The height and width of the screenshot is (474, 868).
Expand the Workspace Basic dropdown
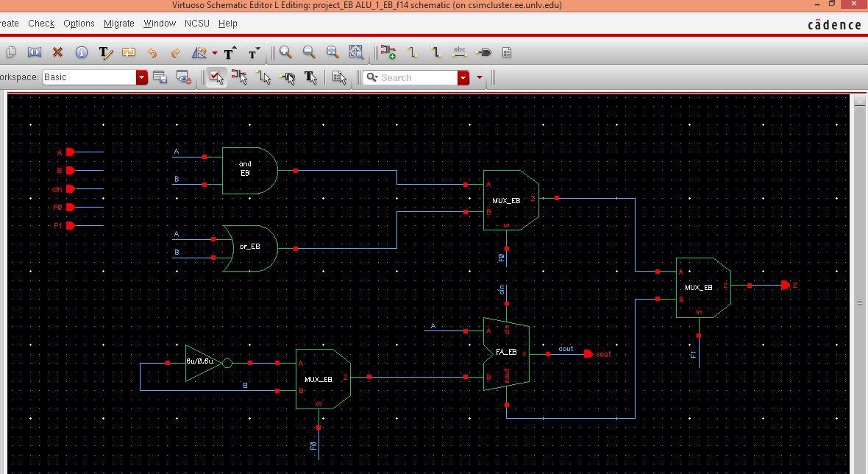pyautogui.click(x=142, y=77)
